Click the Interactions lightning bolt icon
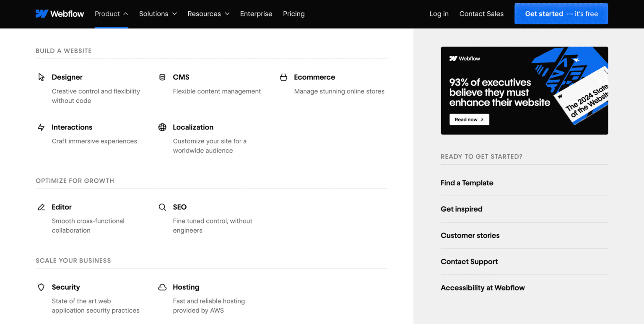Viewport: 644px width, 324px height. coord(41,127)
